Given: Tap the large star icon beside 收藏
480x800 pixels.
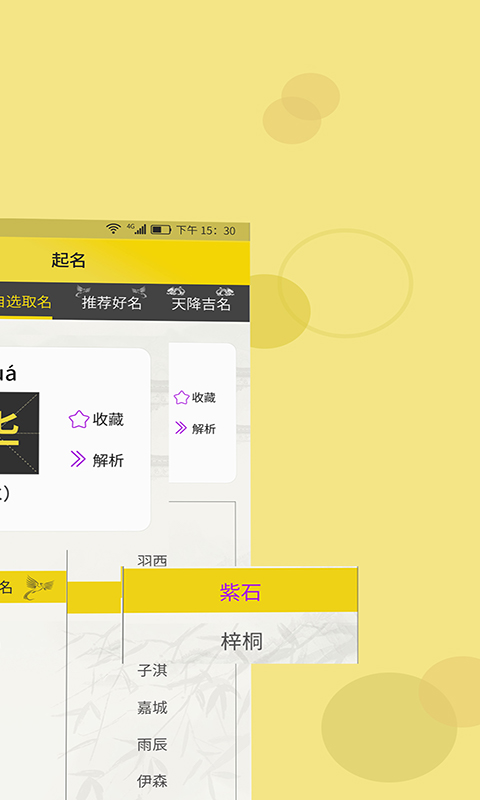Looking at the screenshot, I should 79,419.
